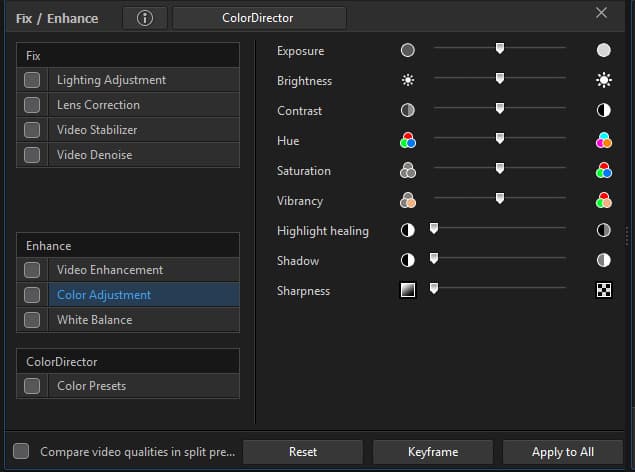Click the Vibrancy slider handle

499,199
